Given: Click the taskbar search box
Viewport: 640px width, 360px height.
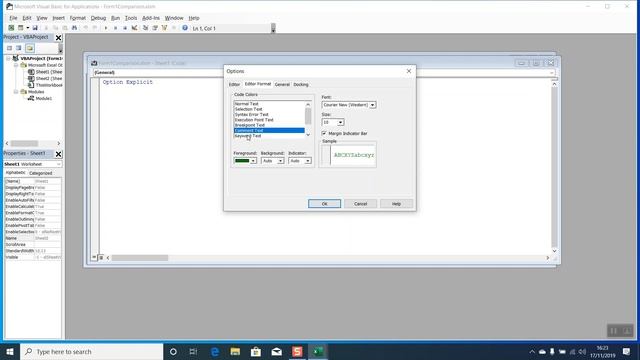Looking at the screenshot, I should tap(91, 351).
